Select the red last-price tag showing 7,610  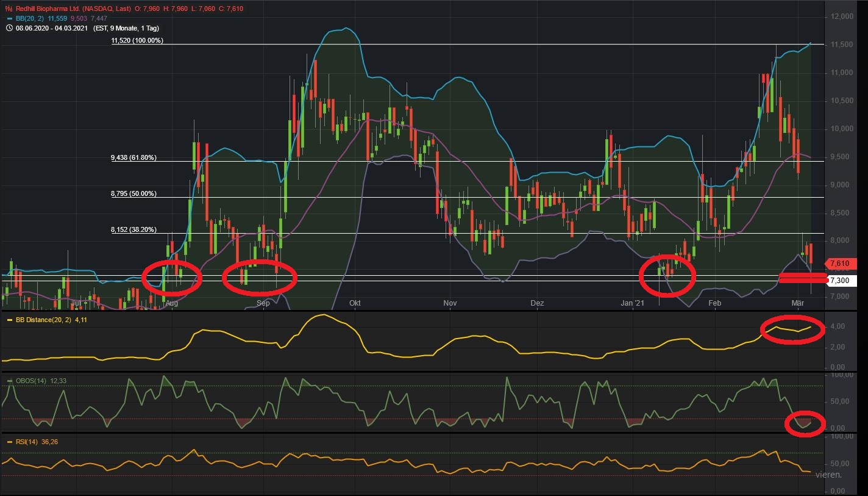[x=840, y=263]
